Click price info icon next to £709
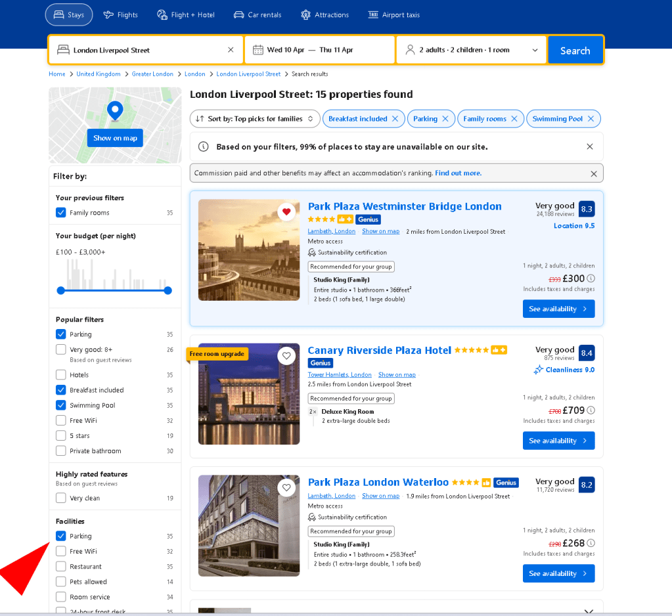 point(591,410)
